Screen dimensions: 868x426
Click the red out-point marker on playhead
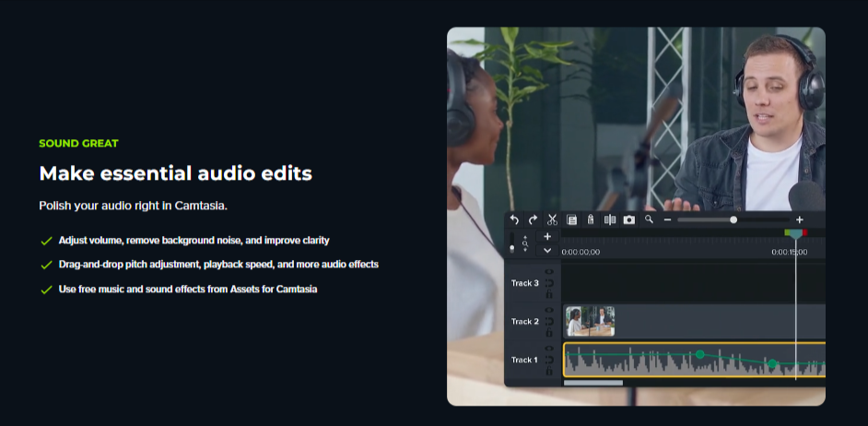pos(805,232)
